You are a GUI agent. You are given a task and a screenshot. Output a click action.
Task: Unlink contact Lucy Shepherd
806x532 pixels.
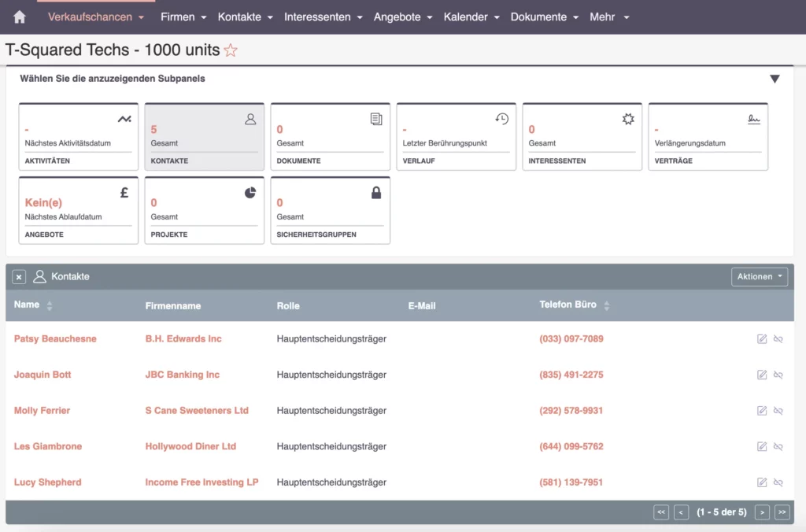[778, 482]
